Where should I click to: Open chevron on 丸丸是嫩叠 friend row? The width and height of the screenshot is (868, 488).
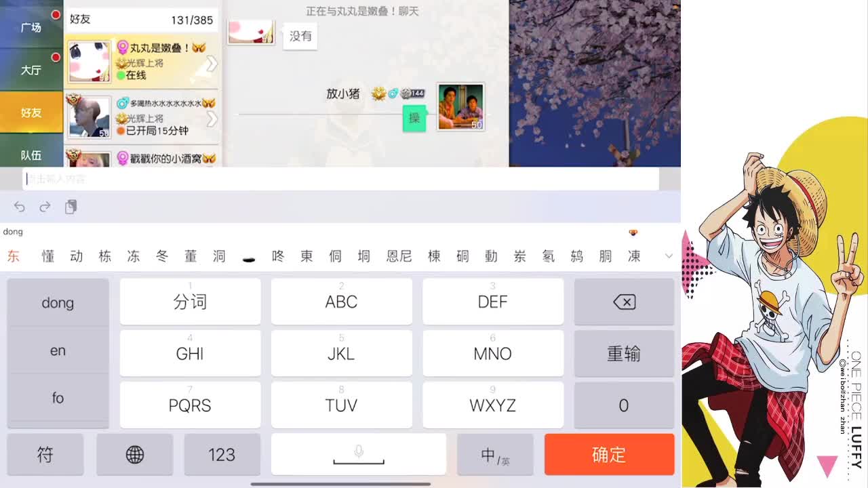point(212,63)
